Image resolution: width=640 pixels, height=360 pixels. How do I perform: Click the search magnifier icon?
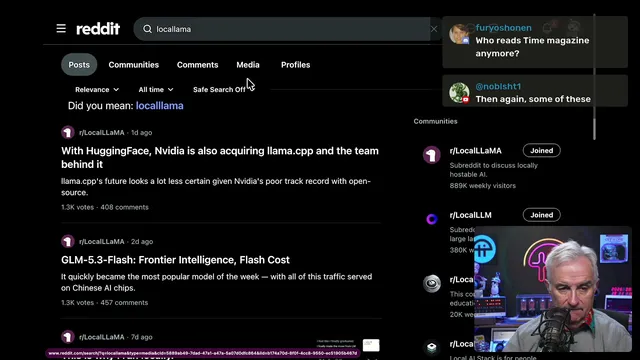[147, 29]
